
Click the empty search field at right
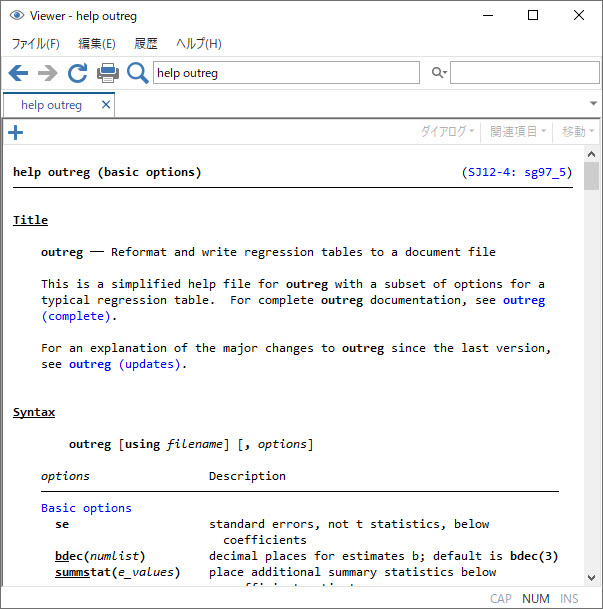click(525, 73)
